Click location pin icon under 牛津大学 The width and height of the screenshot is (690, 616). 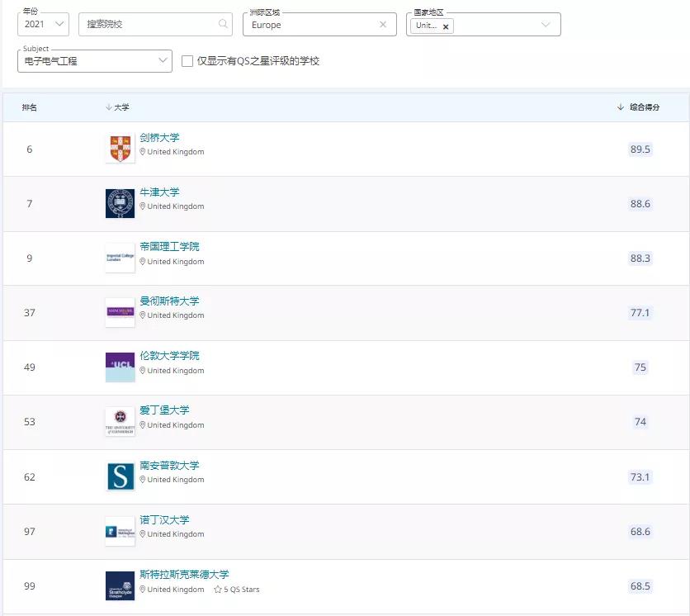pyautogui.click(x=143, y=206)
